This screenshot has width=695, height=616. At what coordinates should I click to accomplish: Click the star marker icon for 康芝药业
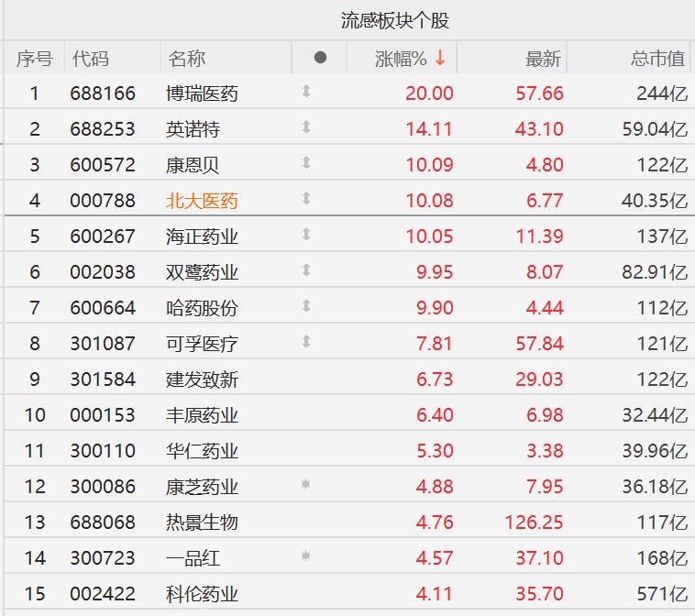305,484
